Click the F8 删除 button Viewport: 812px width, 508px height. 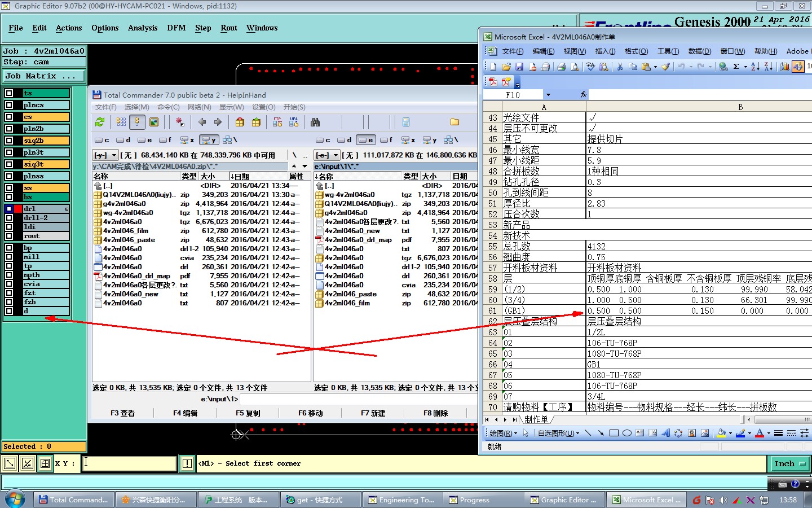pos(435,413)
